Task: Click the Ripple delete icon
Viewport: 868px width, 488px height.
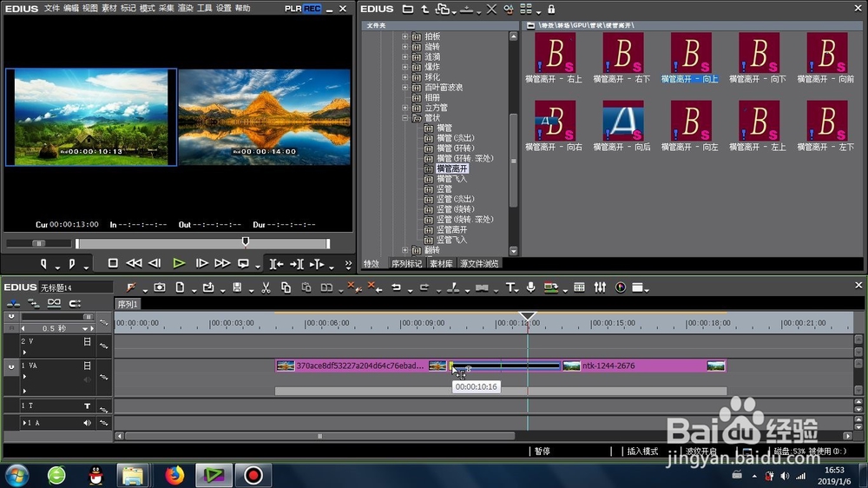Action: point(373,287)
